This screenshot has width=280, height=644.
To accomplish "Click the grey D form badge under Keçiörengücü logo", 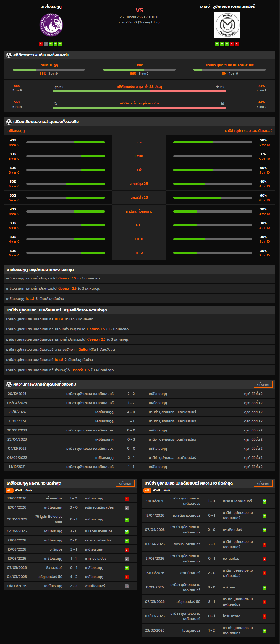I will point(46,44).
